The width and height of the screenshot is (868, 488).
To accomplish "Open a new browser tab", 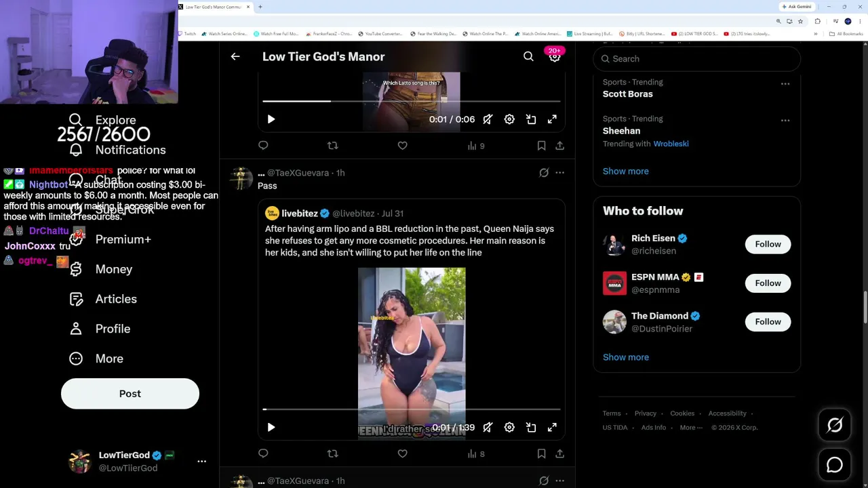I will (x=260, y=7).
